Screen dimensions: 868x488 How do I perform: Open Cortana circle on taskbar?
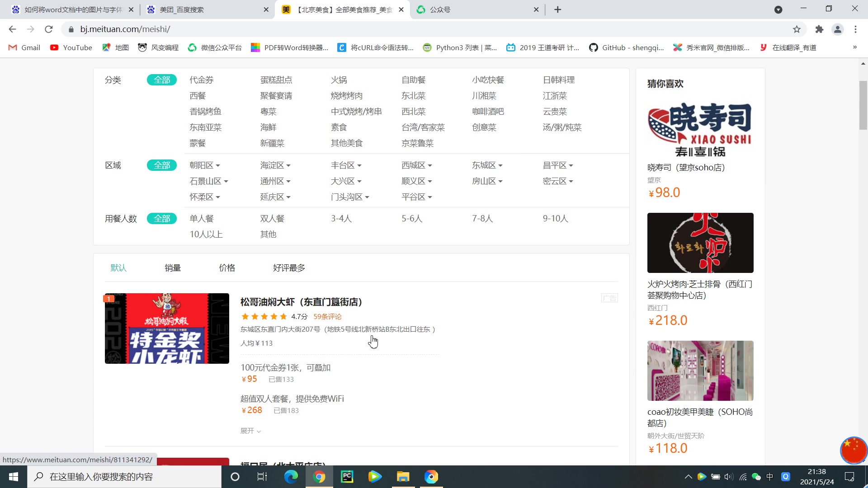235,477
